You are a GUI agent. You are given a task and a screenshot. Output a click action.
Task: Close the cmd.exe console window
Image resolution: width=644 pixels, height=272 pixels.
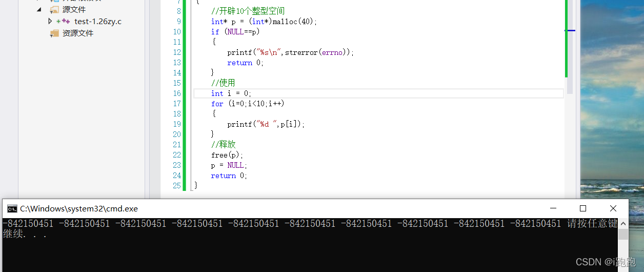[x=613, y=208]
